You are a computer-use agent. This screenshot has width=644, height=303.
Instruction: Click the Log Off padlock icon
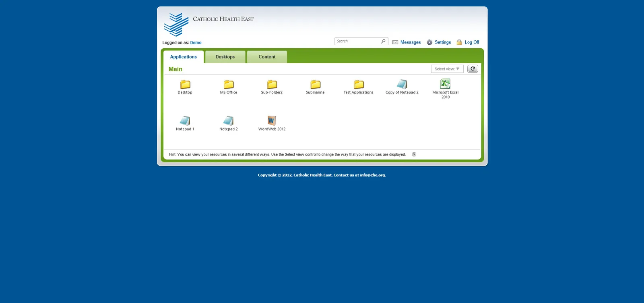pyautogui.click(x=459, y=42)
